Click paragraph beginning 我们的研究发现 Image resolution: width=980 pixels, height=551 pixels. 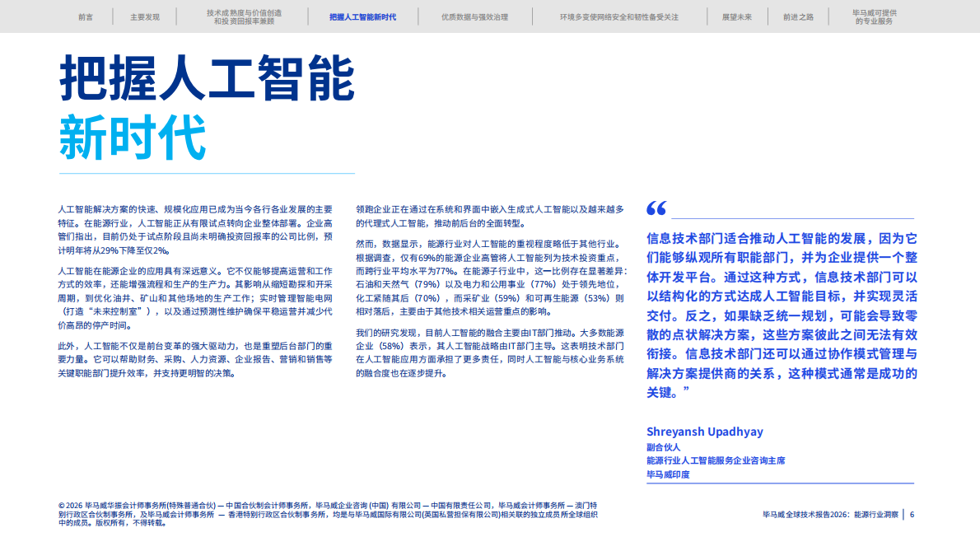490,353
